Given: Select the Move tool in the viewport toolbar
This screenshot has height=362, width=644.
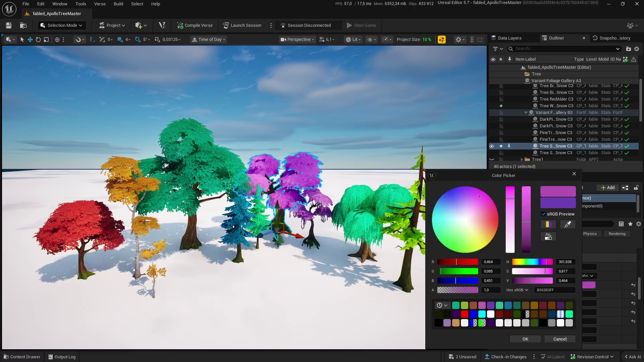Looking at the screenshot, I should [x=30, y=39].
